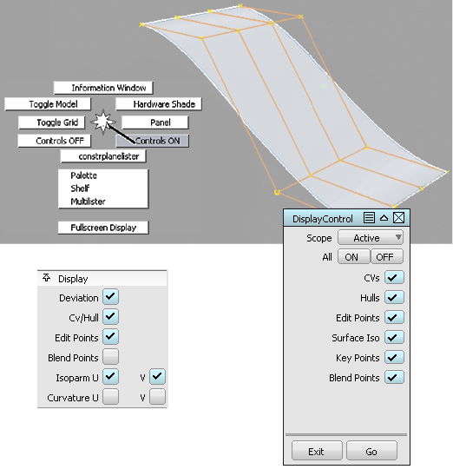453x476 pixels.
Task: Collapse DisplayControl with the triangle icon
Action: (x=384, y=218)
